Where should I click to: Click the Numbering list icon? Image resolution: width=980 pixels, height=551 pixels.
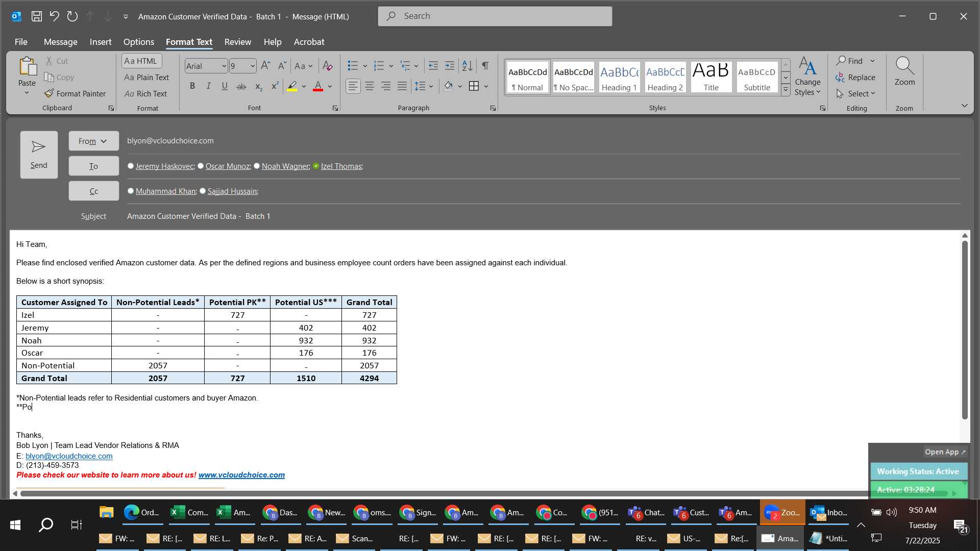tap(379, 66)
